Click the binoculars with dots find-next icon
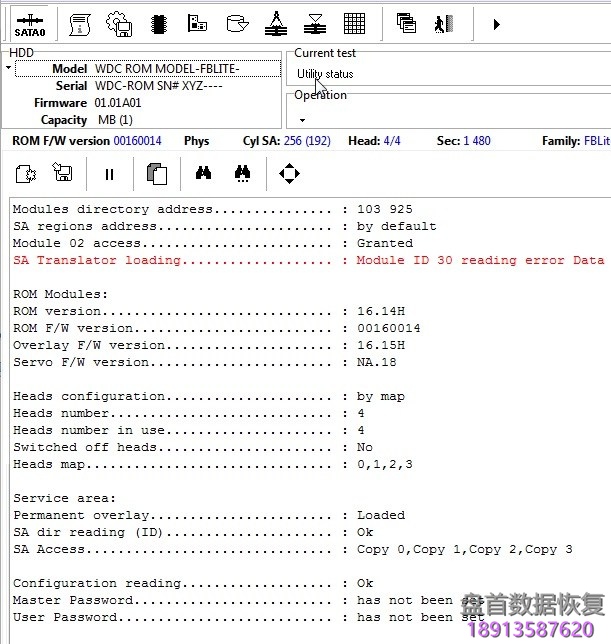 pos(242,174)
